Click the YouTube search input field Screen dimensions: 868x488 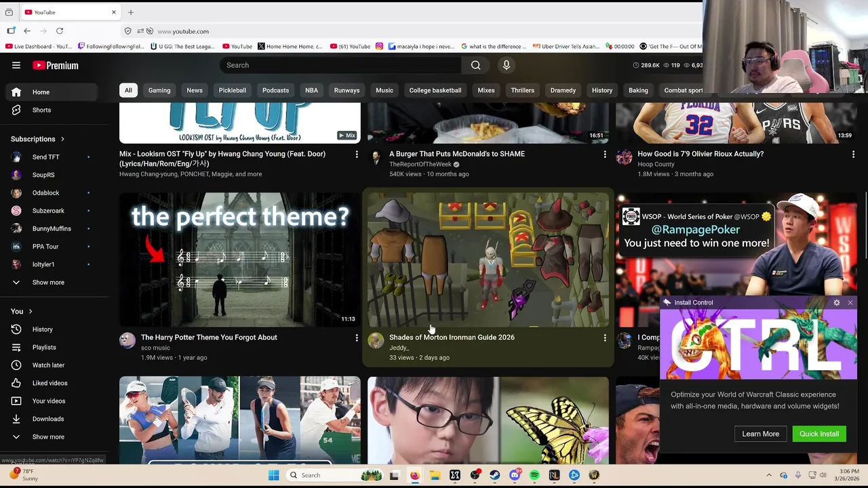pyautogui.click(x=340, y=65)
